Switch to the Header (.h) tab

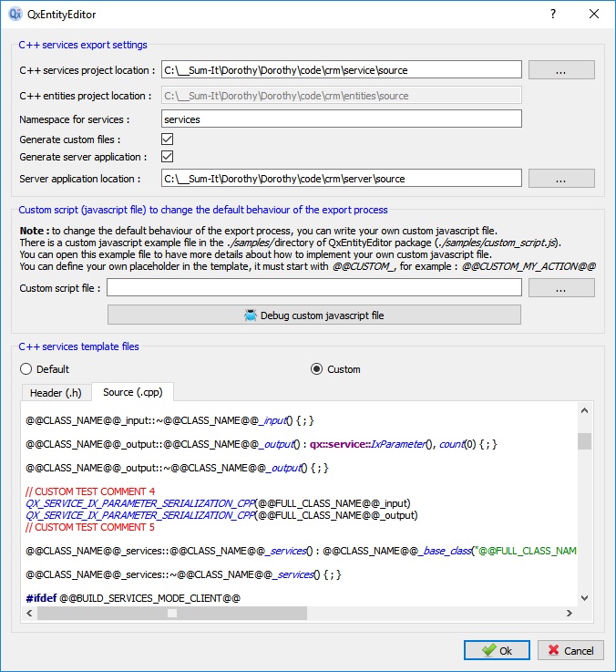pyautogui.click(x=56, y=393)
